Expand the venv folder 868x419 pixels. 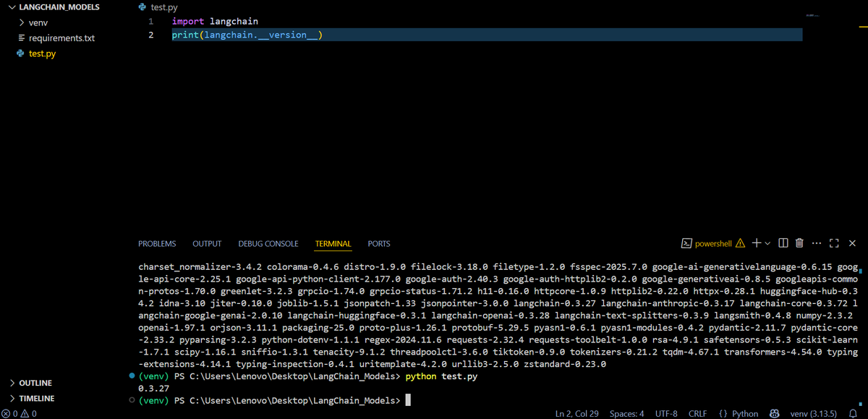38,22
